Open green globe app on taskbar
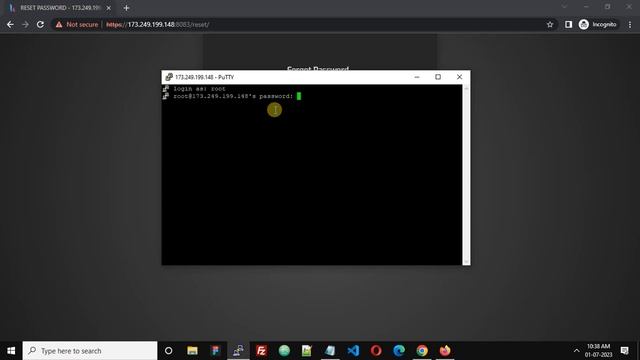The image size is (640, 360). (284, 351)
